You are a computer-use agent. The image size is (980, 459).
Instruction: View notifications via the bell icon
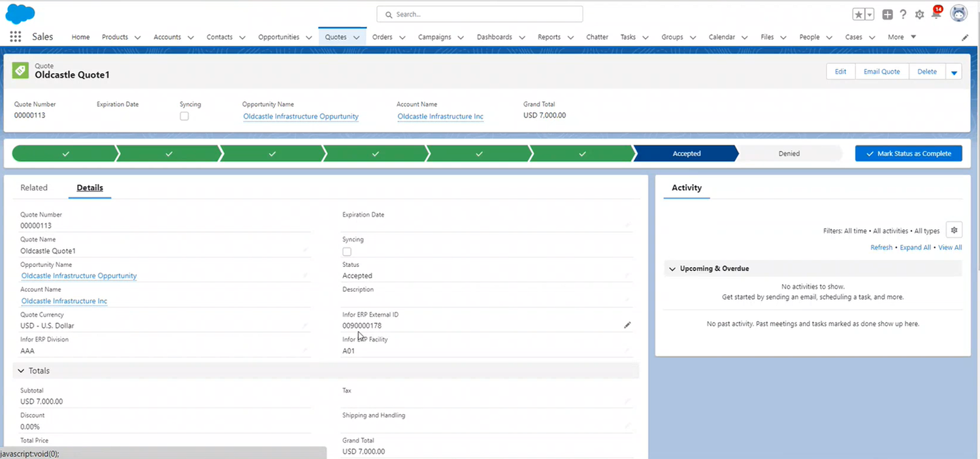(x=936, y=14)
